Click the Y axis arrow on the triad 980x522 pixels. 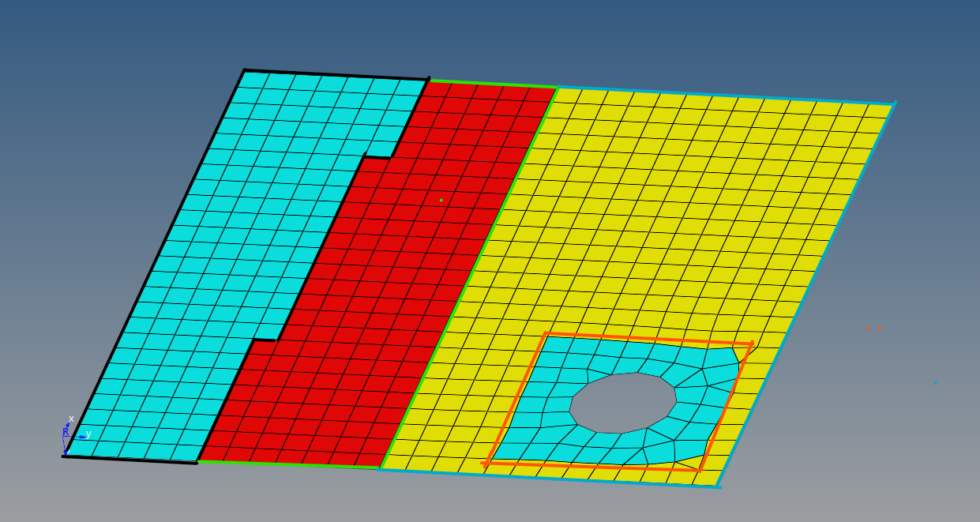pyautogui.click(x=82, y=437)
